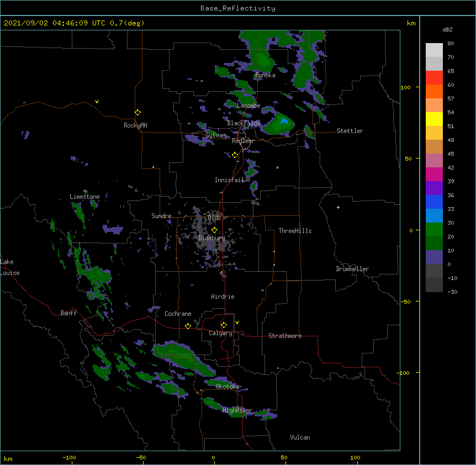
Task: Select the -30 dBZ value at legend bottom
Action: point(452,292)
